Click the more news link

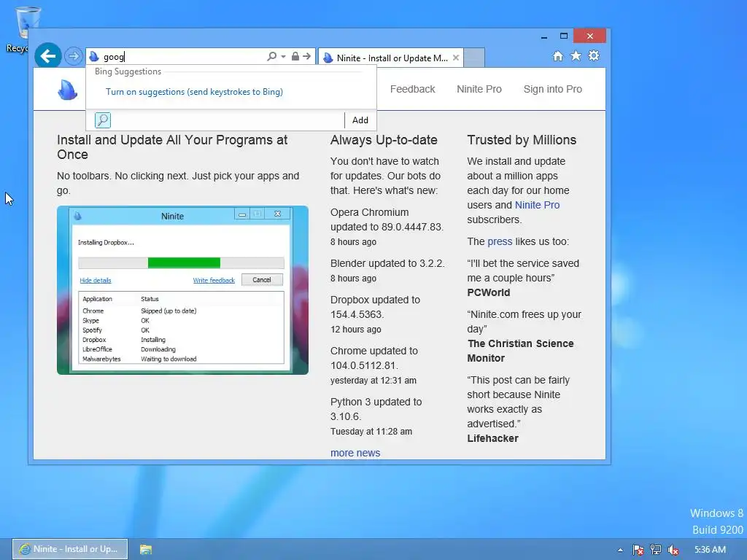point(355,453)
